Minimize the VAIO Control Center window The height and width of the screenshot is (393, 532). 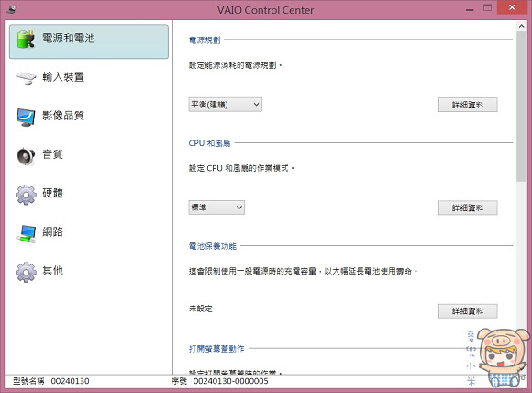(470, 9)
